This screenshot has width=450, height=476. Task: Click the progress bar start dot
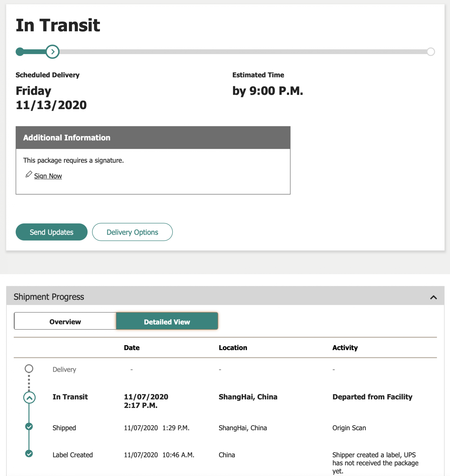(20, 52)
